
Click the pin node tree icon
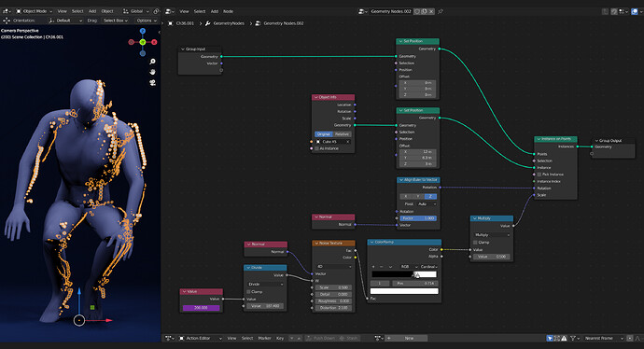click(441, 11)
